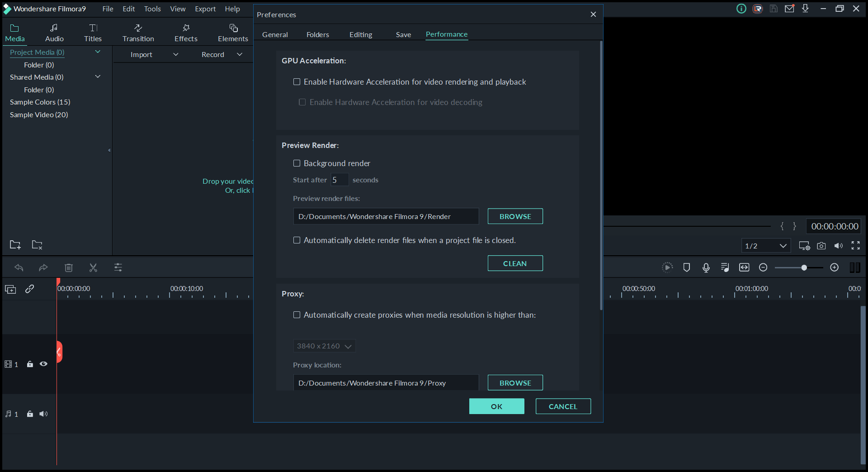
Task: Open the Audio library tab icon
Action: (x=54, y=28)
